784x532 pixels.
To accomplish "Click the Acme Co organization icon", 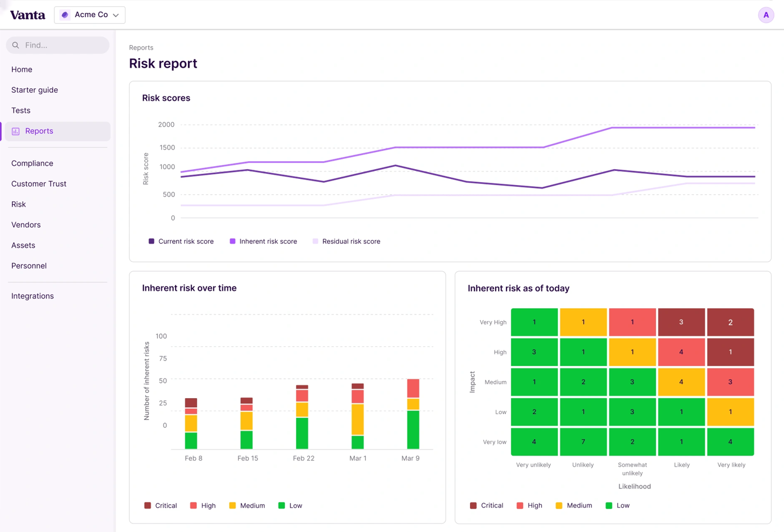I will (64, 15).
